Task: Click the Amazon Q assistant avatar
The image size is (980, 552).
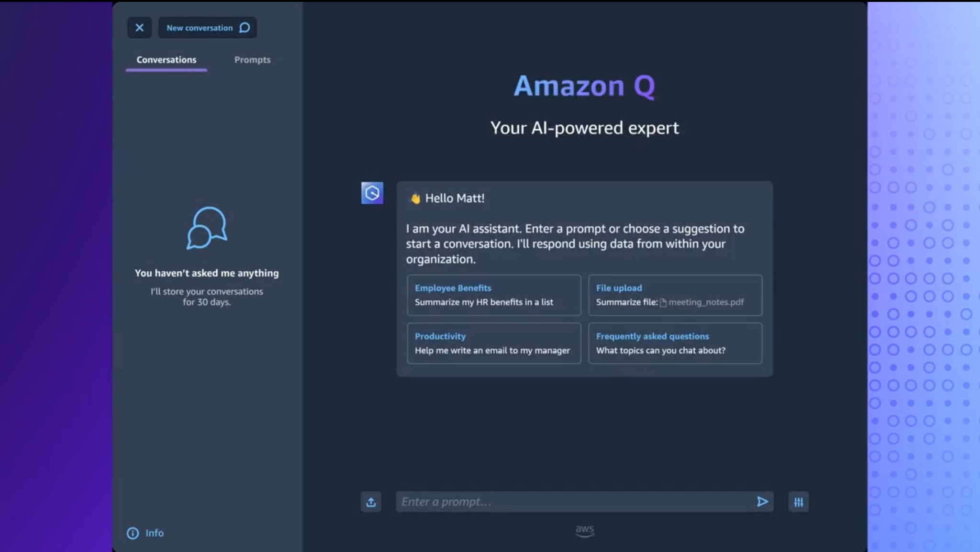Action: [372, 193]
